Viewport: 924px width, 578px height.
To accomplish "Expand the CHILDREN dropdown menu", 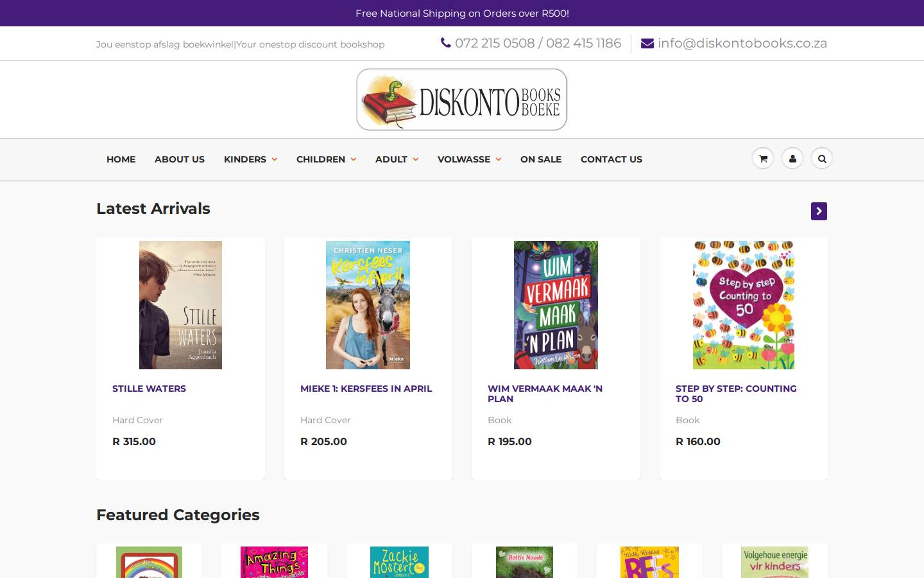I will [x=326, y=159].
